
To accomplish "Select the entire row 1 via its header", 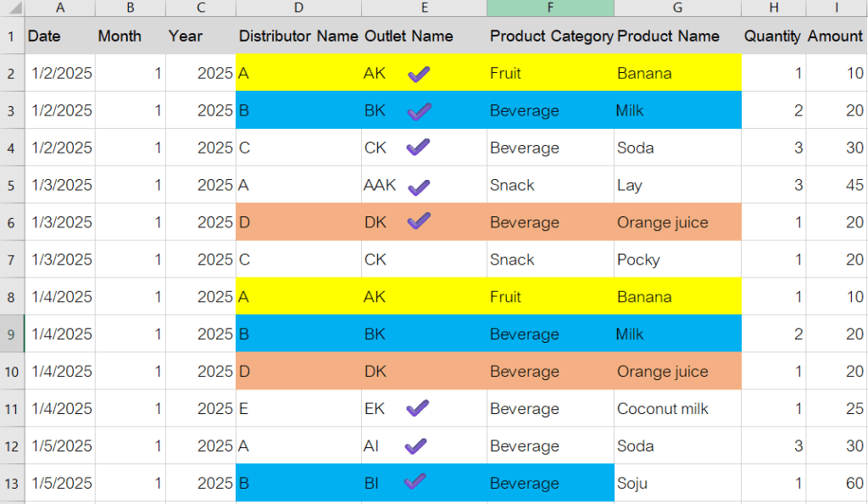I will click(12, 36).
